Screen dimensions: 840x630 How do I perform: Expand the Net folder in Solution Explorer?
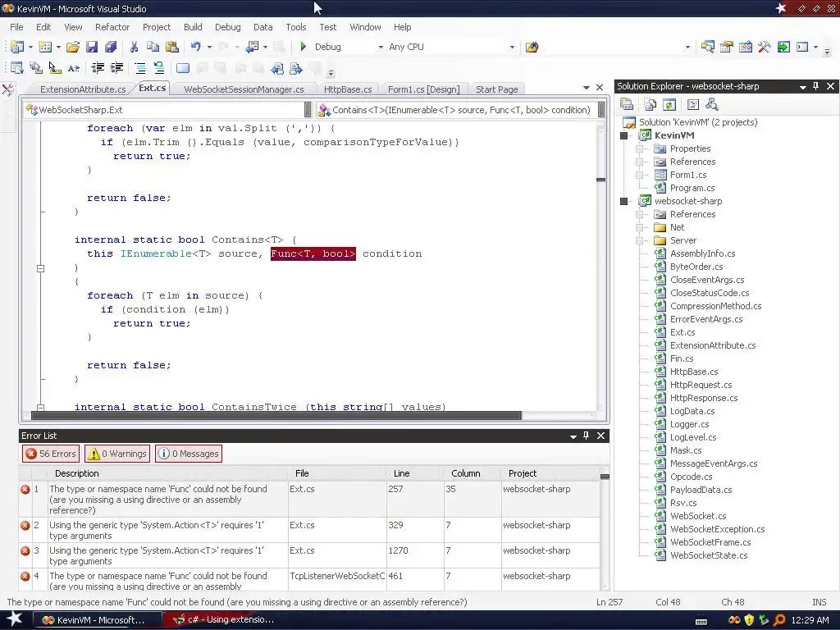639,228
